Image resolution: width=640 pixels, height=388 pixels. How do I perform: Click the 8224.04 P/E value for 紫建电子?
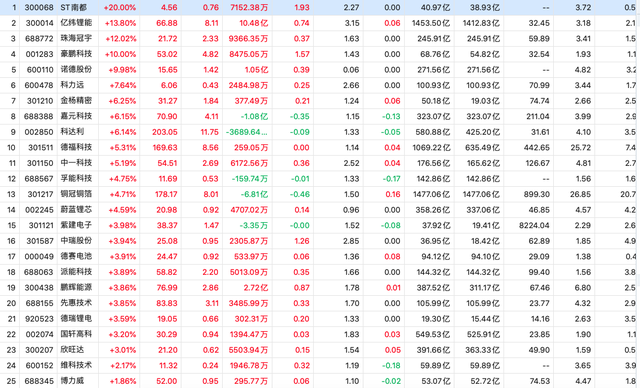coord(534,226)
